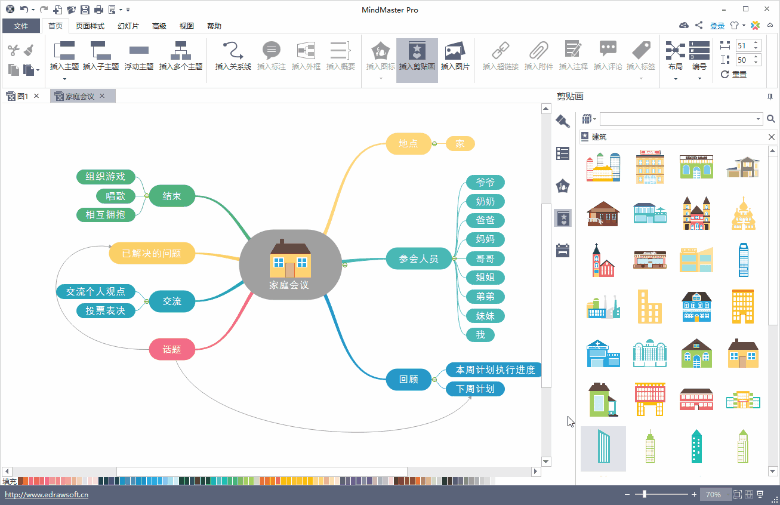Open the outline list panel in sidebar

click(562, 153)
